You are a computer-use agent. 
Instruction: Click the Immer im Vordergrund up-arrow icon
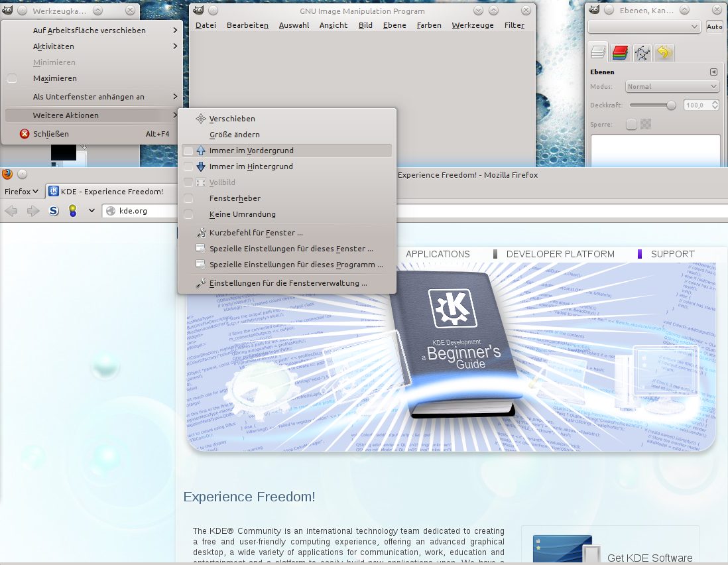coord(201,151)
